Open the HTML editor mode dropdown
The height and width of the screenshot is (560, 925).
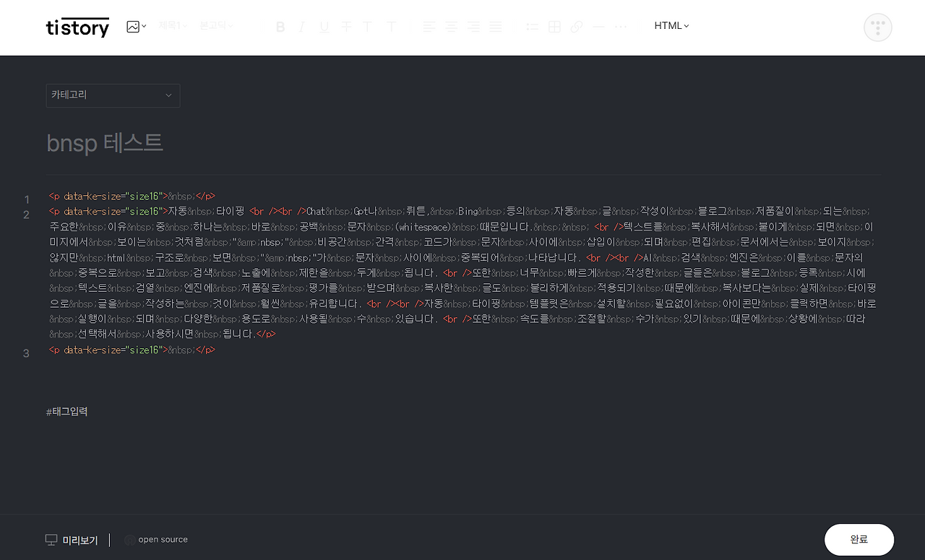coord(671,26)
